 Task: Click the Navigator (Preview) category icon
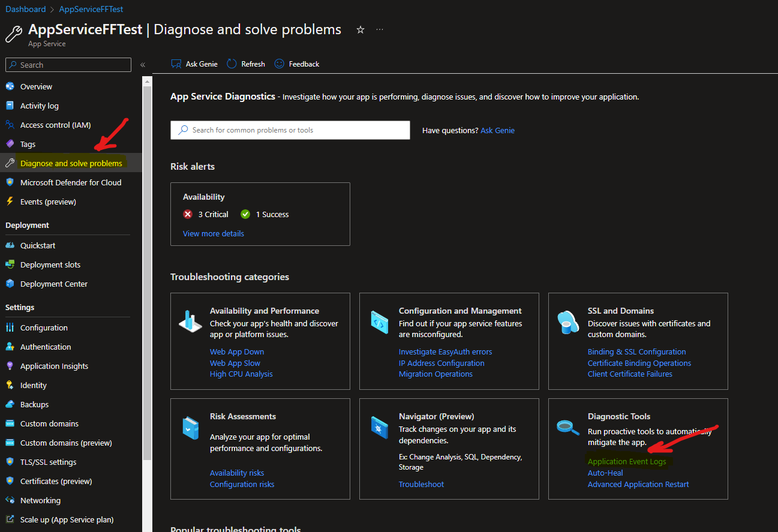(x=379, y=427)
